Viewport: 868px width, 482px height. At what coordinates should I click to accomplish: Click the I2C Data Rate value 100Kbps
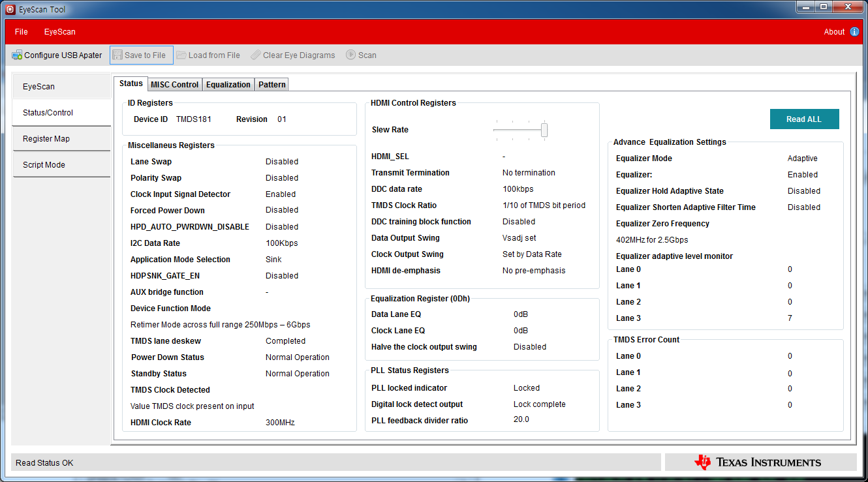click(282, 243)
